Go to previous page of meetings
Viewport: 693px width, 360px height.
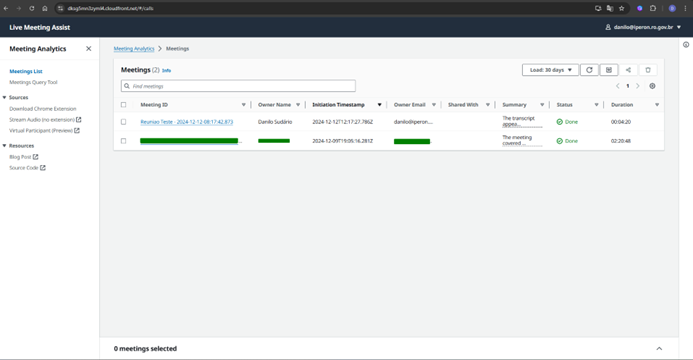[x=617, y=86]
